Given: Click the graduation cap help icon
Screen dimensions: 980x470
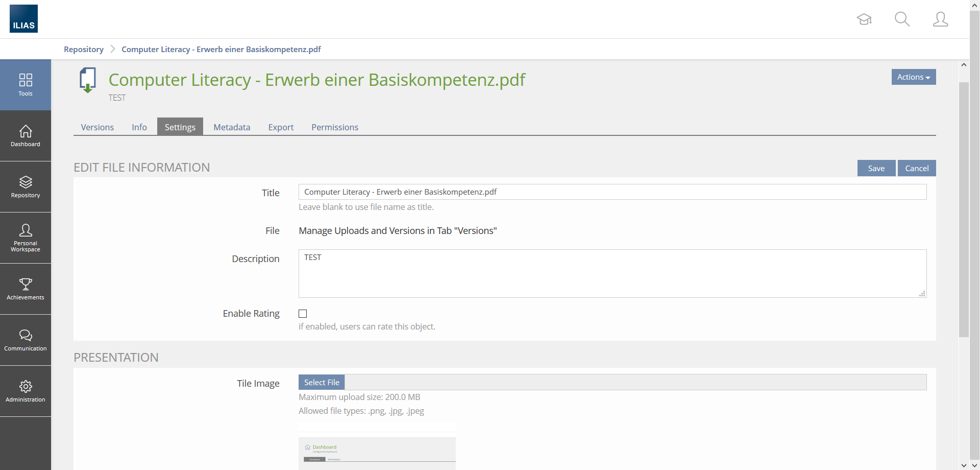Looking at the screenshot, I should 864,19.
